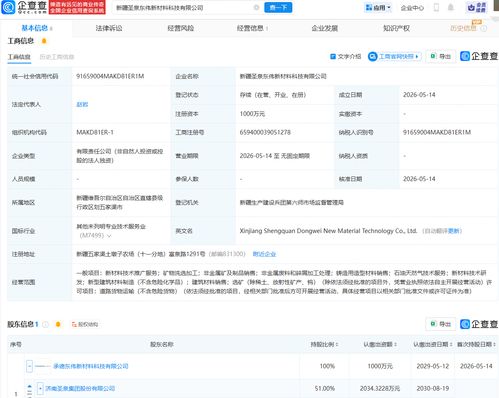Image resolution: width=499 pixels, height=398 pixels.
Task: Click the info icon beside 股东信息
Action: pyautogui.click(x=45, y=324)
